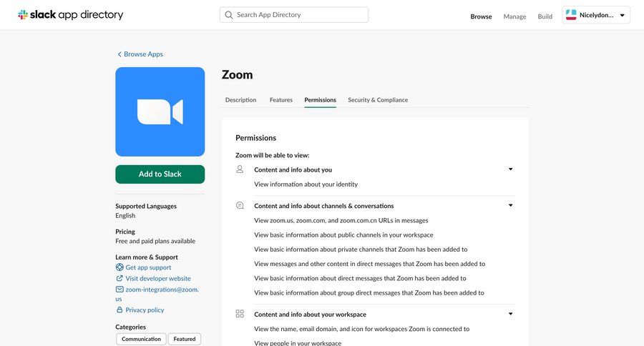Click "View basic information about public channels" line
This screenshot has height=346, width=644.
[343, 234]
